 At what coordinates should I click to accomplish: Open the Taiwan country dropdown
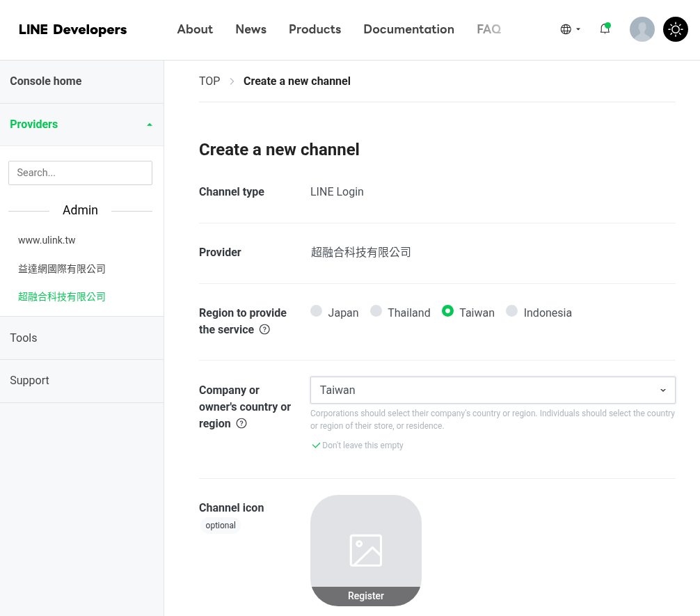pos(493,390)
